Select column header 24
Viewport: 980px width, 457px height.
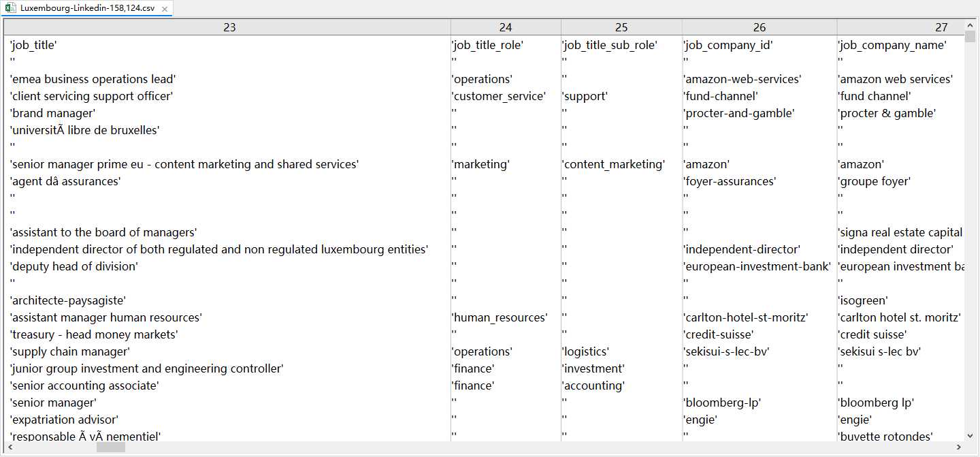[x=506, y=27]
